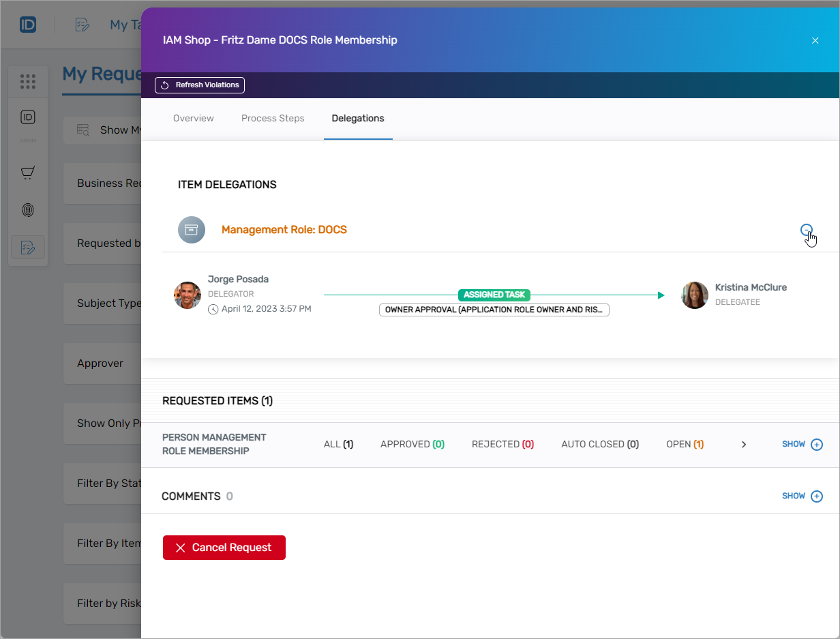Click the ID logo in top-left corner

[x=28, y=25]
